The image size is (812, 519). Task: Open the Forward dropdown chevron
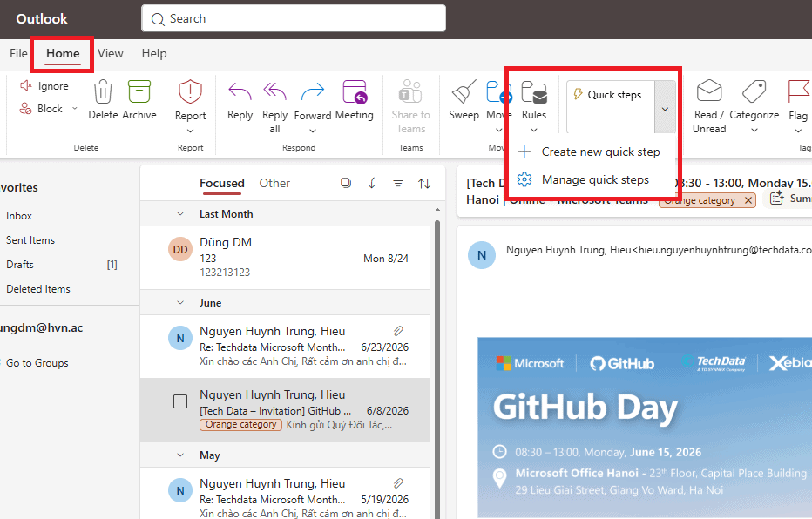[x=312, y=131]
